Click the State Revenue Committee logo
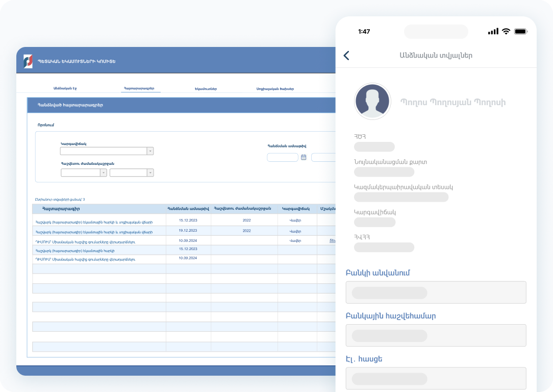The image size is (553, 392). click(28, 61)
